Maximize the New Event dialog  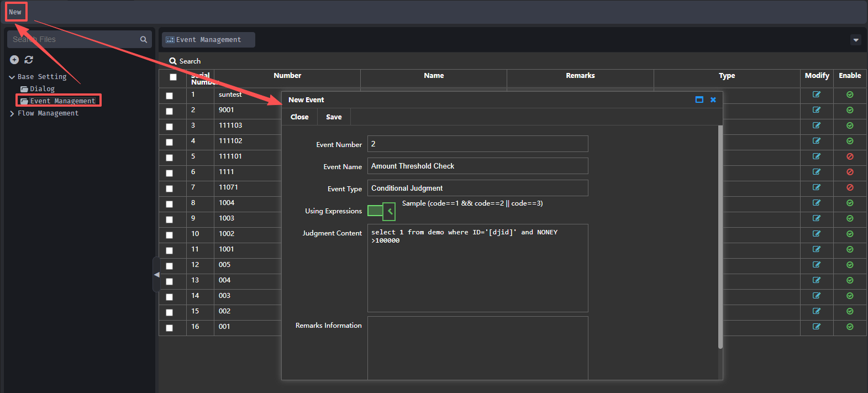699,99
